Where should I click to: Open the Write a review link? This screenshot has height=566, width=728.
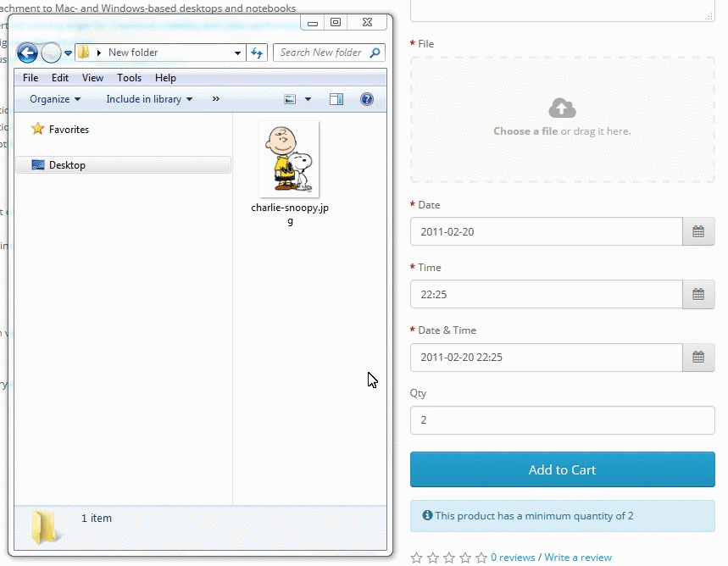(578, 558)
